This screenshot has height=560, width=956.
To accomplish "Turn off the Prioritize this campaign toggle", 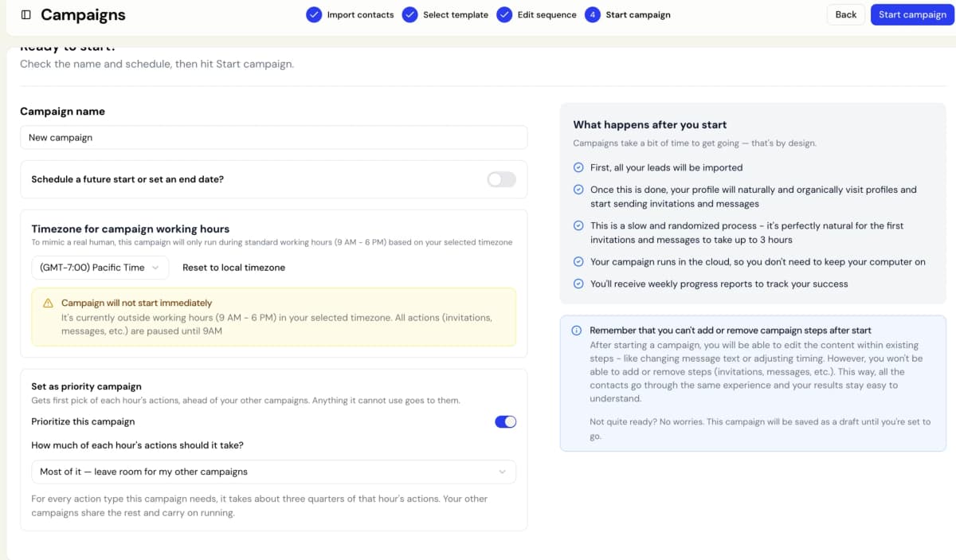I will pos(506,421).
